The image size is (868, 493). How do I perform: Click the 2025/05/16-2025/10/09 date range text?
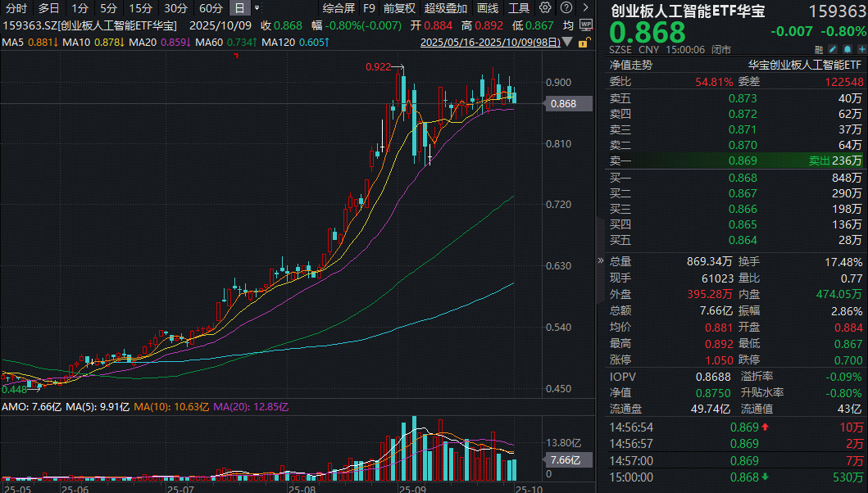pyautogui.click(x=490, y=42)
